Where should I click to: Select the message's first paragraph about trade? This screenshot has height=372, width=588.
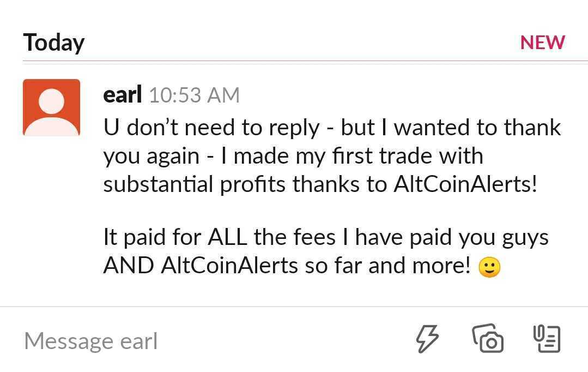tap(327, 156)
